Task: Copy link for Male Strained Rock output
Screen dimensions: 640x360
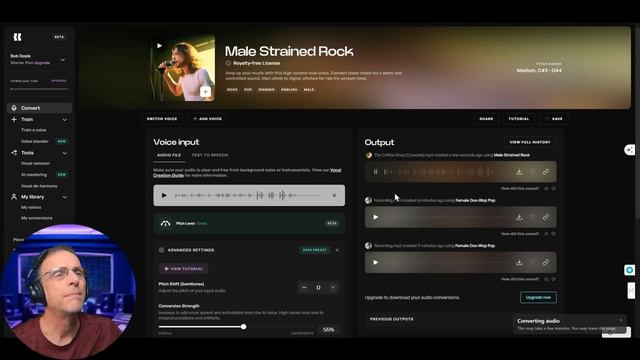Action: pos(546,172)
